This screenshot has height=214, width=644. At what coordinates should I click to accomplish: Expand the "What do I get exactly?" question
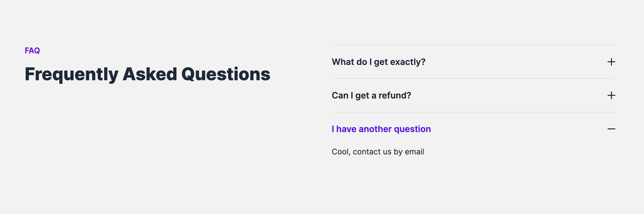tap(378, 62)
